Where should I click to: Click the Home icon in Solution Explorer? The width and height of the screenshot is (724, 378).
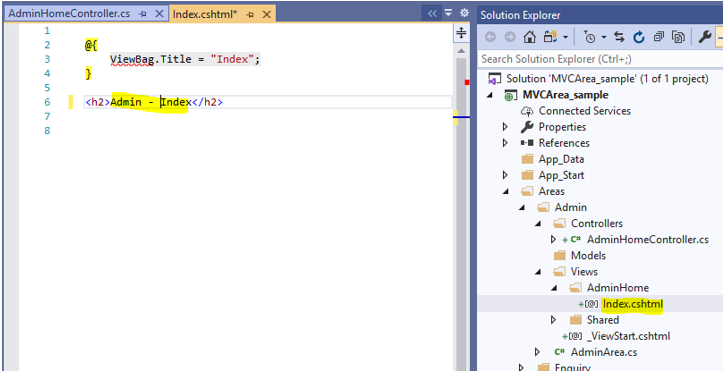tap(529, 37)
